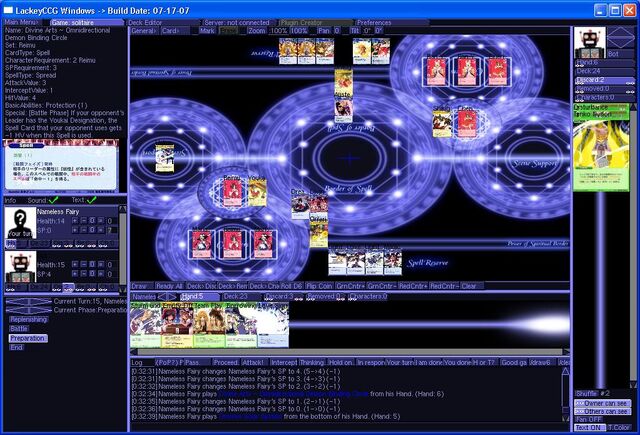Select the Battle phase
640x435 pixels.
19,329
